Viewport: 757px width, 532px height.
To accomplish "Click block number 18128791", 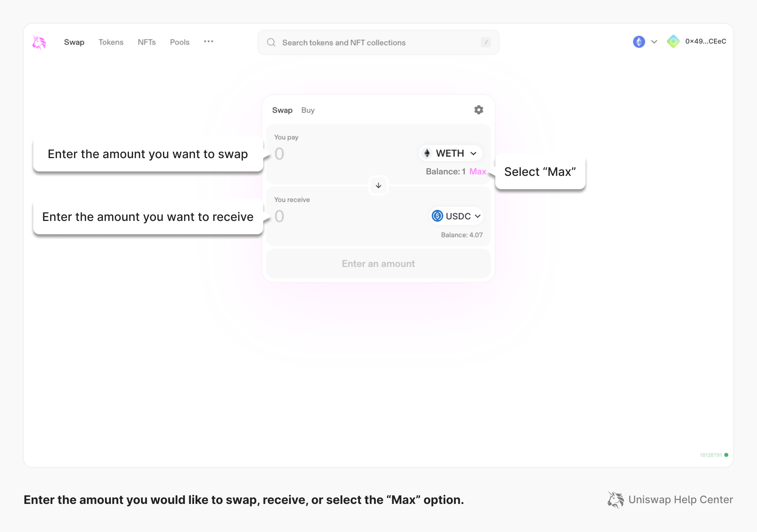I will [710, 455].
